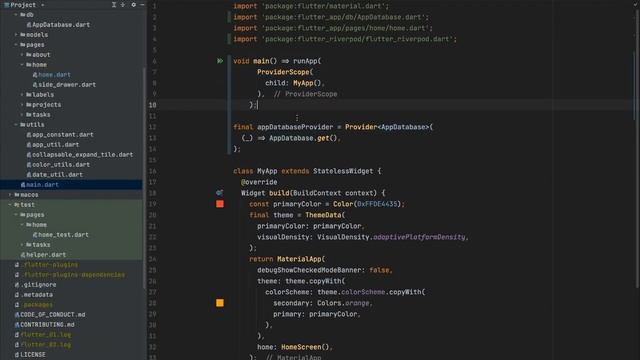
Task: Collapse the home folder containing home.dart
Action: click(22, 64)
